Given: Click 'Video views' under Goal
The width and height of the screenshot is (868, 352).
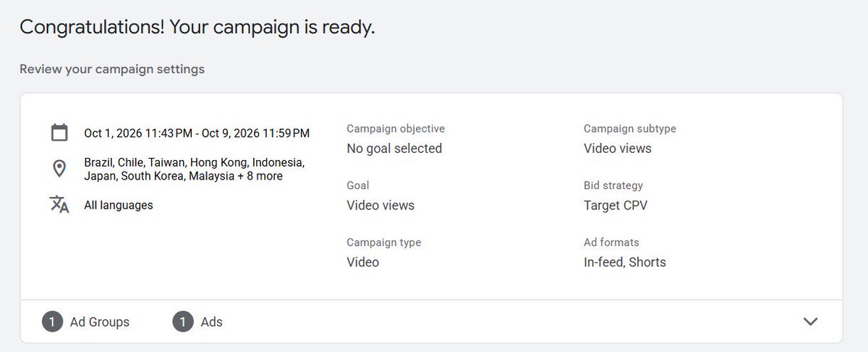Looking at the screenshot, I should [380, 205].
